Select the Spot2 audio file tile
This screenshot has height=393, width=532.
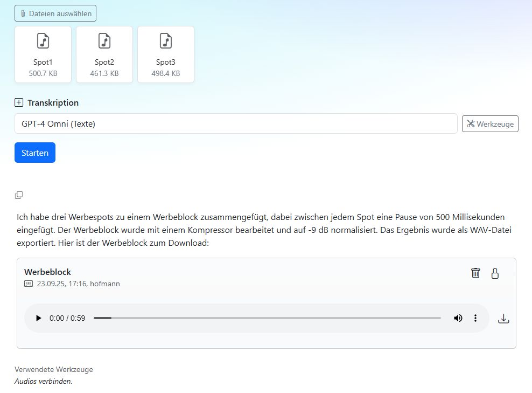coord(104,54)
